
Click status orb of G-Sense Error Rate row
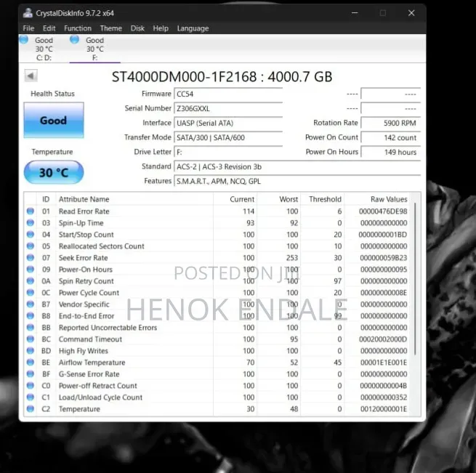click(x=31, y=373)
